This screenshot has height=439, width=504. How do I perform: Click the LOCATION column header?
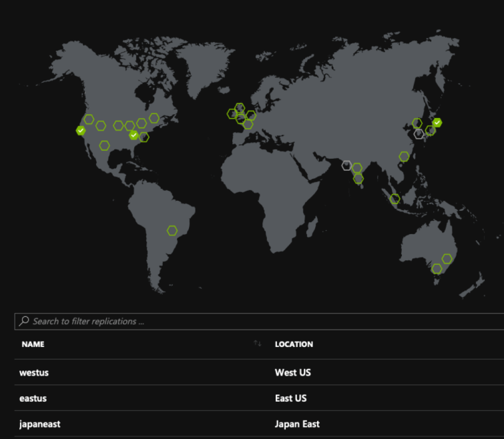coord(294,344)
